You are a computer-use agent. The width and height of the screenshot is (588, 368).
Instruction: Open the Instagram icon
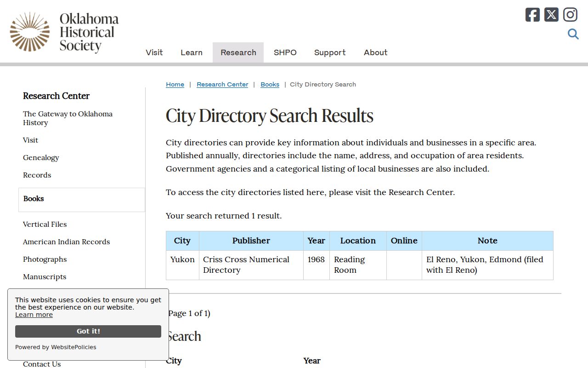pyautogui.click(x=570, y=15)
